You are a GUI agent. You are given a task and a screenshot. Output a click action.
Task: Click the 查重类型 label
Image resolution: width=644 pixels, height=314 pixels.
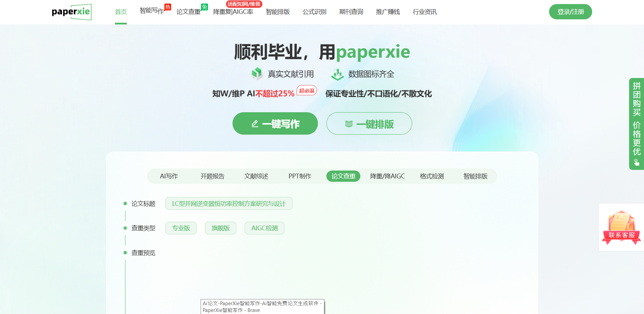click(x=143, y=228)
